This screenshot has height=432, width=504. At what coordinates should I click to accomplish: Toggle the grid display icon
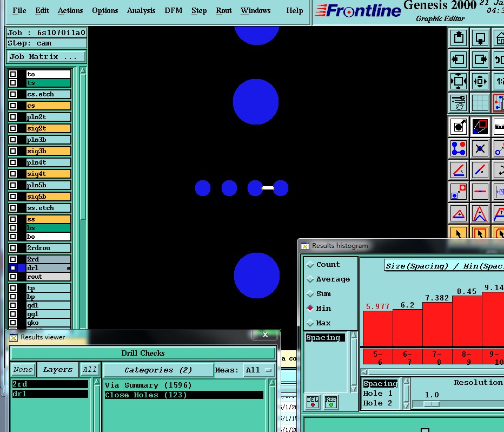click(480, 103)
